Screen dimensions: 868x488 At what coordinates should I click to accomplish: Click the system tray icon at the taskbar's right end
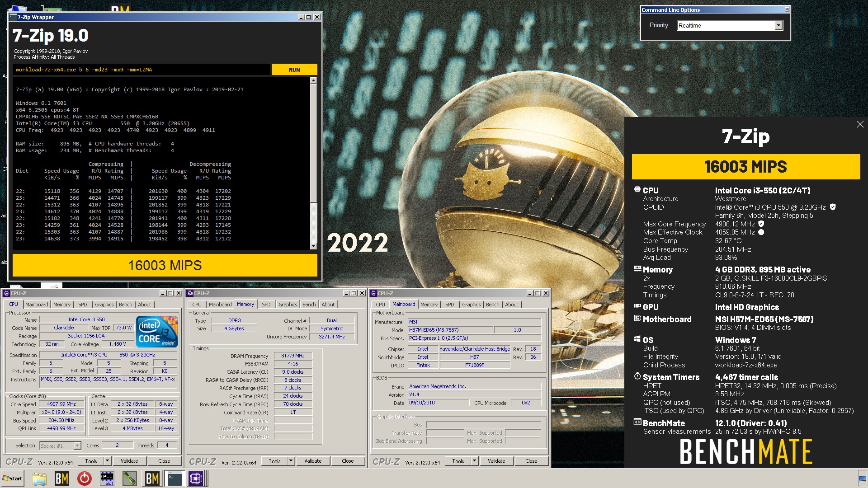pyautogui.click(x=863, y=479)
